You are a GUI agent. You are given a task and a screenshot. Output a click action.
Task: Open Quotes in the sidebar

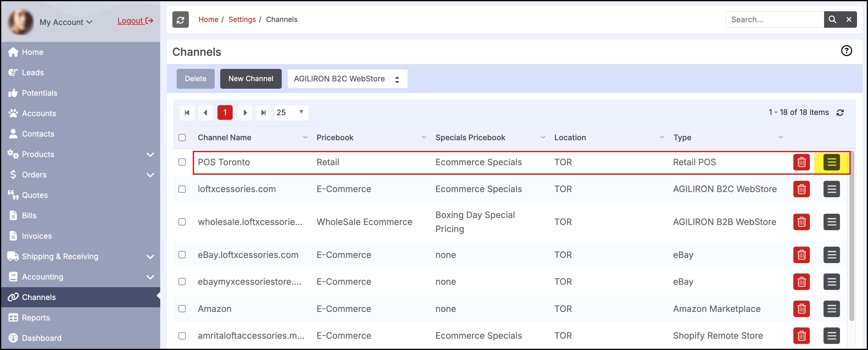pyautogui.click(x=80, y=195)
